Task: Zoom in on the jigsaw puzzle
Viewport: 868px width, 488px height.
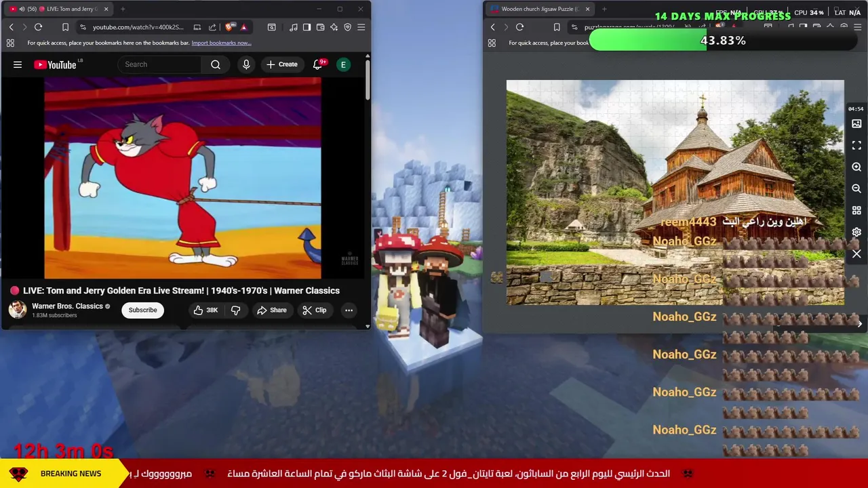Action: point(856,167)
